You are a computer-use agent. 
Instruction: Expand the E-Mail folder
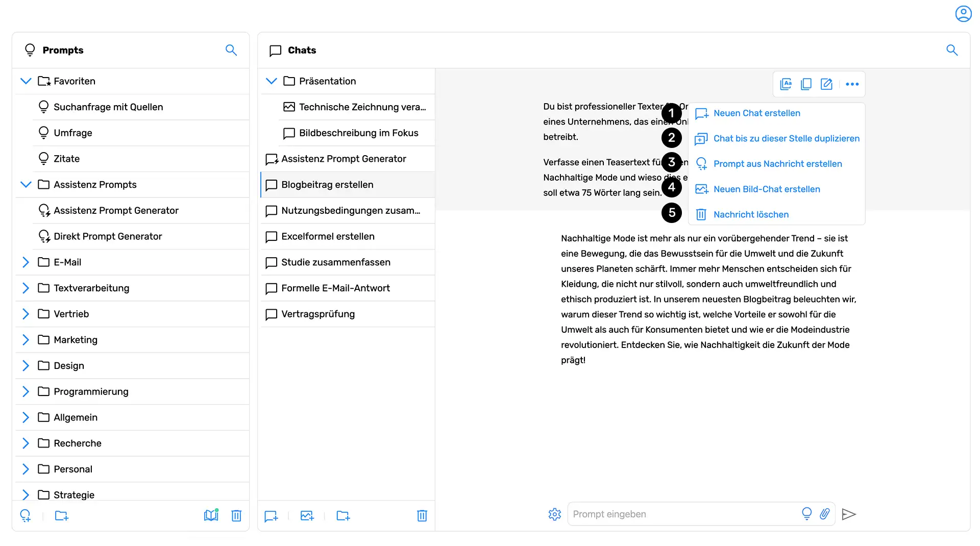(26, 262)
